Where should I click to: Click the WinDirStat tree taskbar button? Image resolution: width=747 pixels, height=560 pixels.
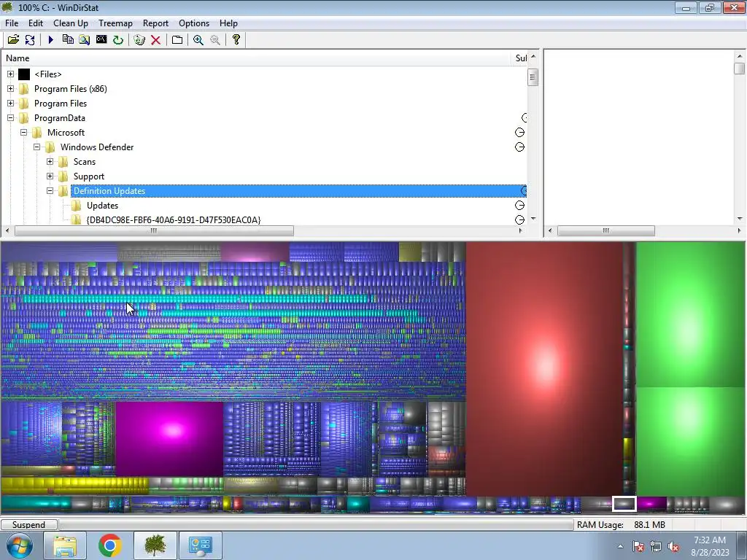pos(155,545)
